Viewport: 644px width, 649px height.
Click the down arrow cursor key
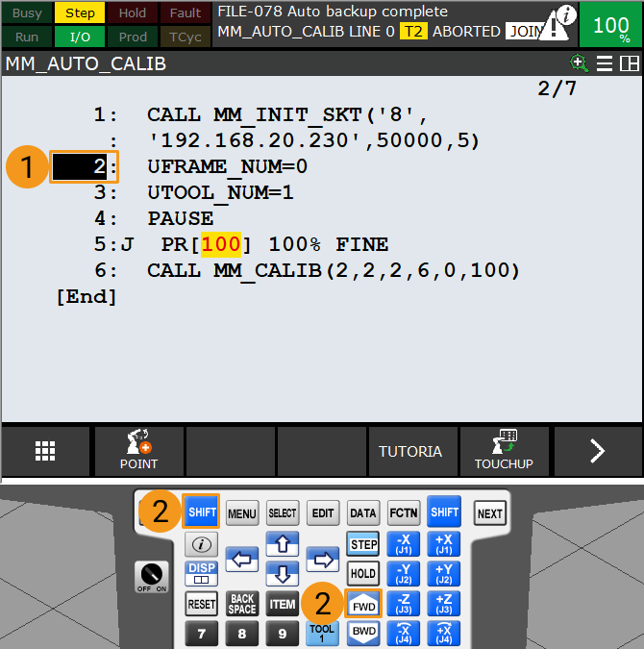283,574
